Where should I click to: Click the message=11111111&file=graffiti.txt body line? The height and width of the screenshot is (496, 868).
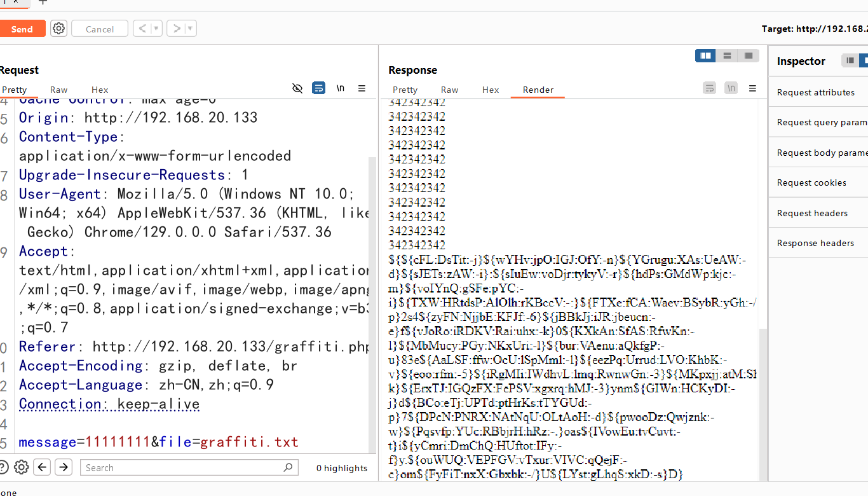tap(159, 442)
